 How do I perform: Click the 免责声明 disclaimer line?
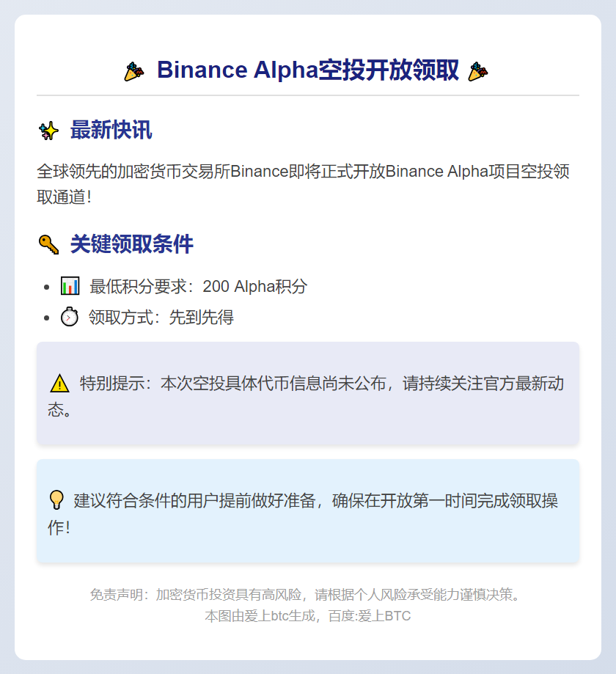coord(307,594)
